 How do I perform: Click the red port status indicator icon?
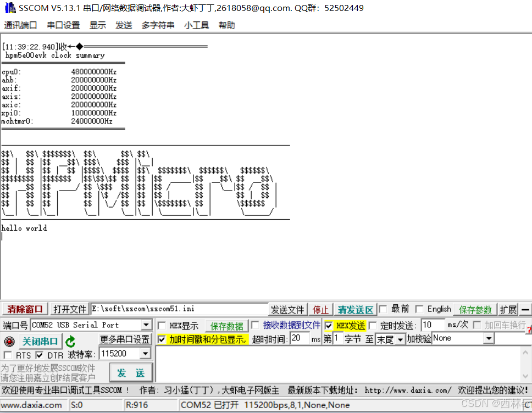coord(9,342)
